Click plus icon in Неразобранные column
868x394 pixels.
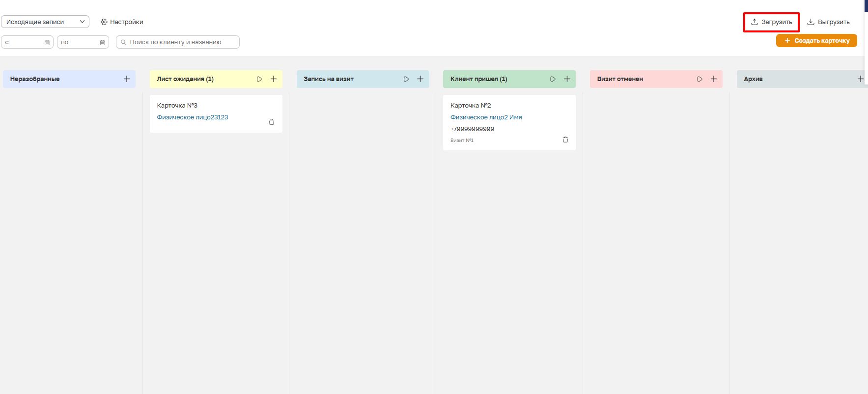pos(127,79)
